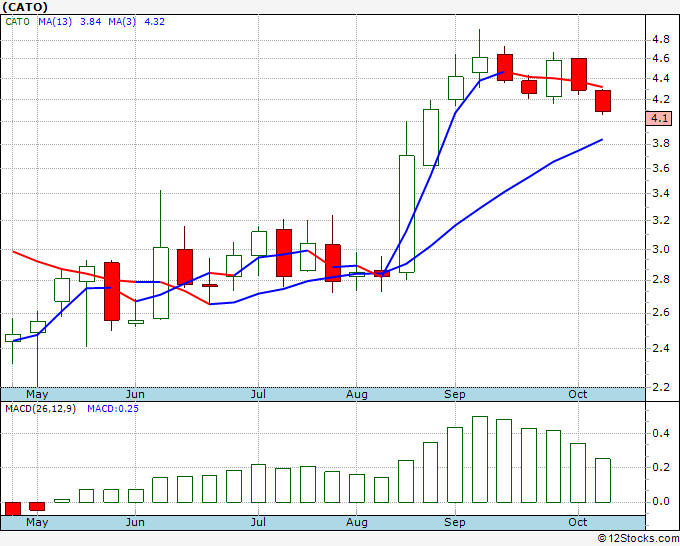The width and height of the screenshot is (680, 546).
Task: Select the first red negative MACD bar
Action: coord(13,508)
